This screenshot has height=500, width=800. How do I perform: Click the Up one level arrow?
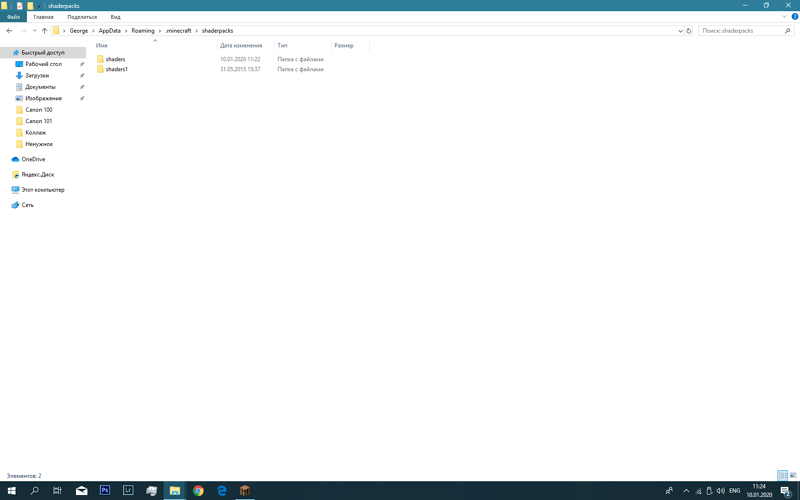44,31
